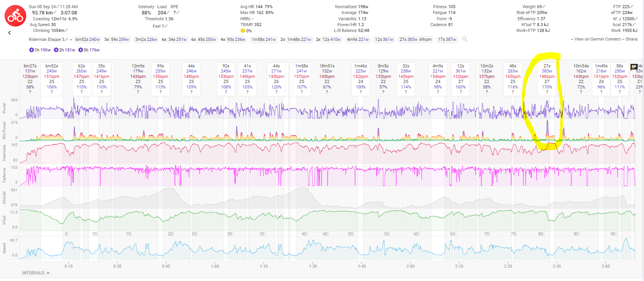Edit the Feel rating pencil icon
Screen dimensions: 644x281
point(166,26)
